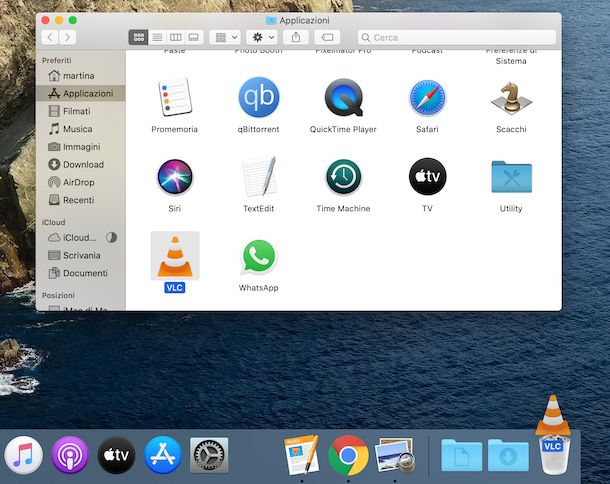Screen dimensions: 610x484
Task: Open the group-by dropdown
Action: click(x=225, y=37)
